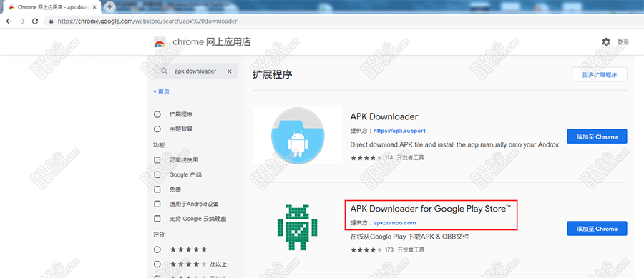This screenshot has height=278, width=644.
Task: Check the 适用于Android设备 checkbox
Action: tap(157, 204)
